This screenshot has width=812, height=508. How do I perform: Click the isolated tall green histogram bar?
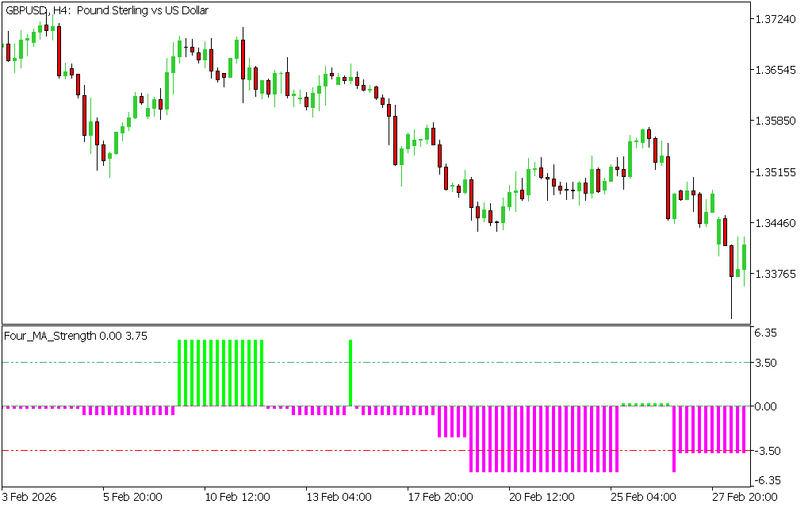click(x=350, y=373)
